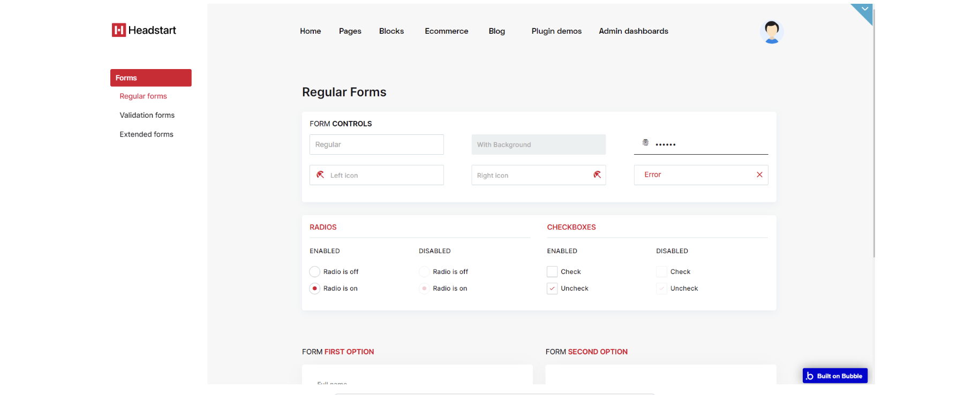980x395 pixels.
Task: Open the user avatar profile
Action: (x=772, y=32)
